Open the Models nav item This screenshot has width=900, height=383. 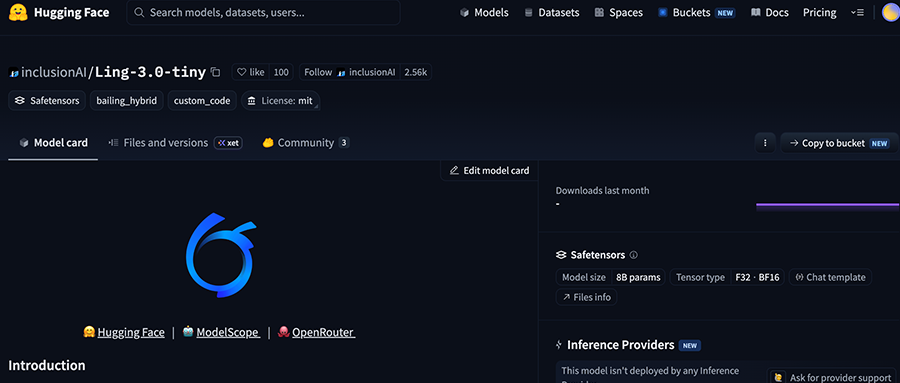pos(484,12)
